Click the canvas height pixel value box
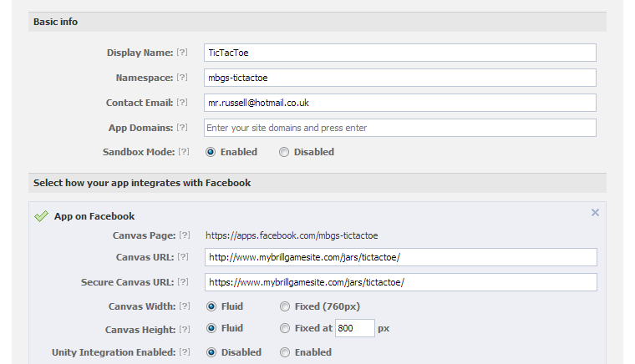 coord(355,328)
